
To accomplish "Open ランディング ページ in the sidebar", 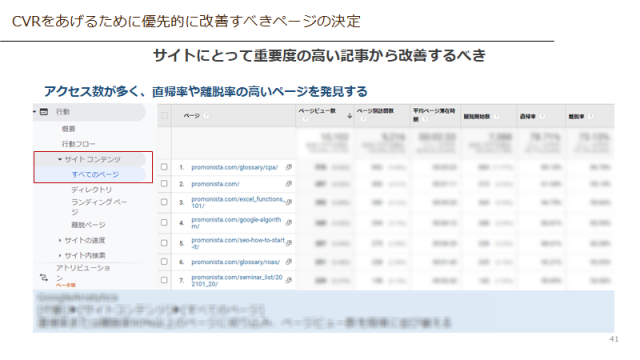I will [99, 207].
